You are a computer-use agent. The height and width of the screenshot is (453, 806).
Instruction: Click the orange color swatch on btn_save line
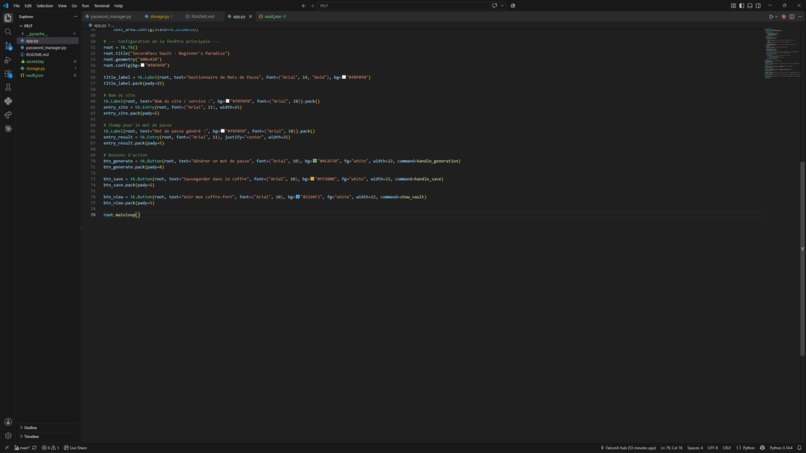point(312,179)
